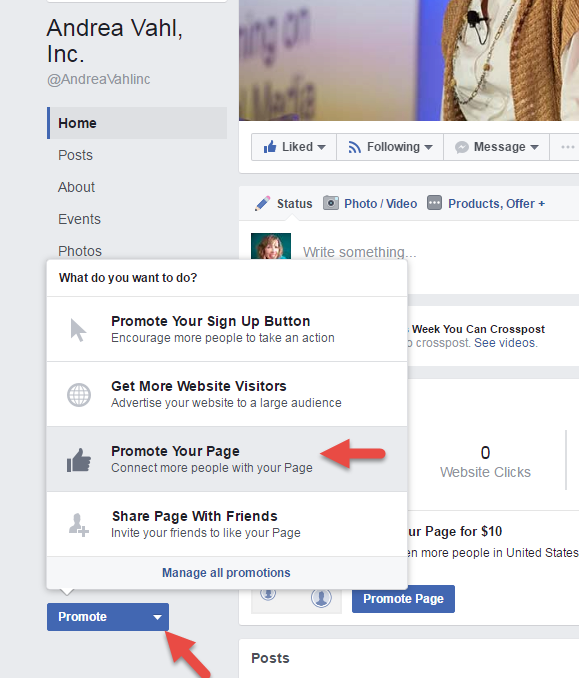The image size is (579, 678).
Task: Click the pencil icon next to Status
Action: pyautogui.click(x=262, y=203)
